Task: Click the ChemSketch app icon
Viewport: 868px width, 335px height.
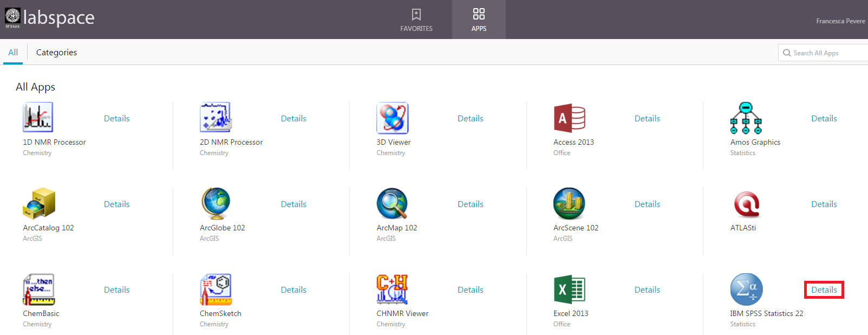Action: pos(216,289)
